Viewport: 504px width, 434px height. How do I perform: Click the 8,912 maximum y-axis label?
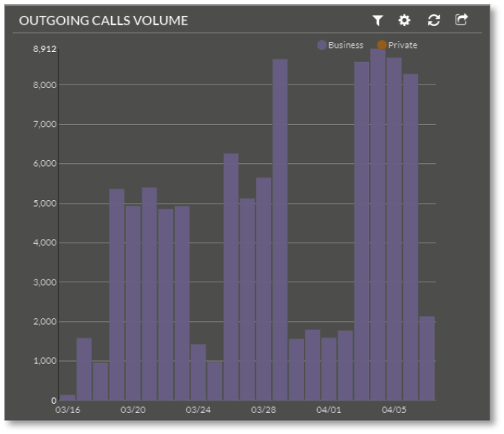point(45,49)
